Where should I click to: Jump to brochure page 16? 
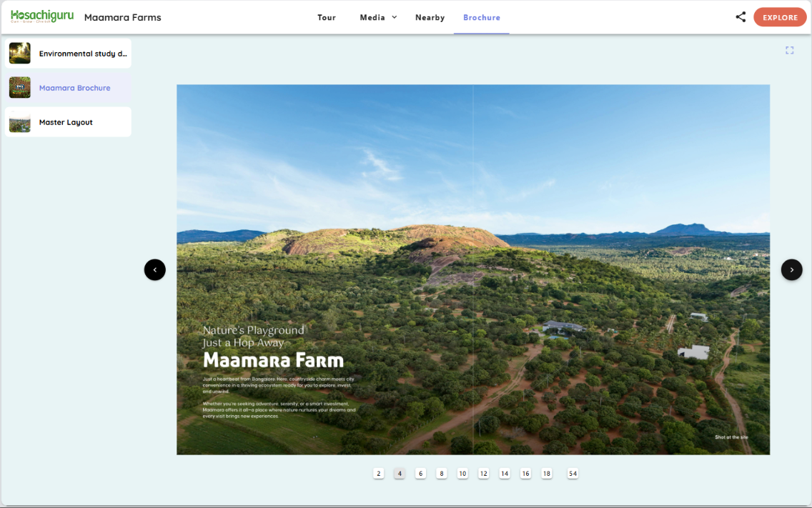(x=525, y=473)
